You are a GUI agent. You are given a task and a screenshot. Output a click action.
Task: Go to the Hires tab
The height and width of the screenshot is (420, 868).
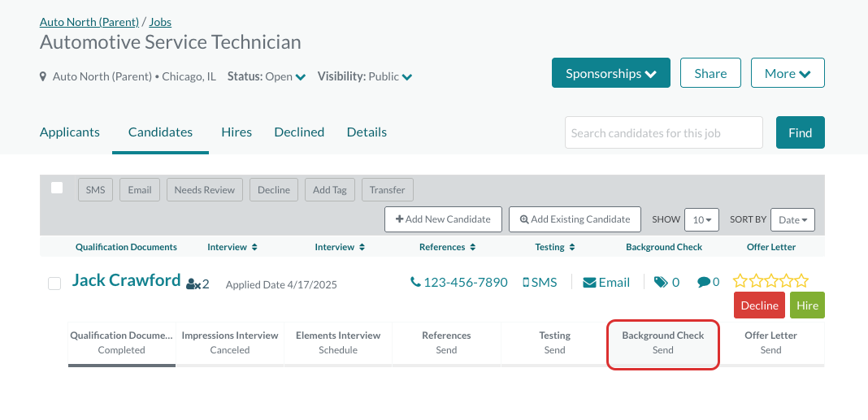pos(237,132)
